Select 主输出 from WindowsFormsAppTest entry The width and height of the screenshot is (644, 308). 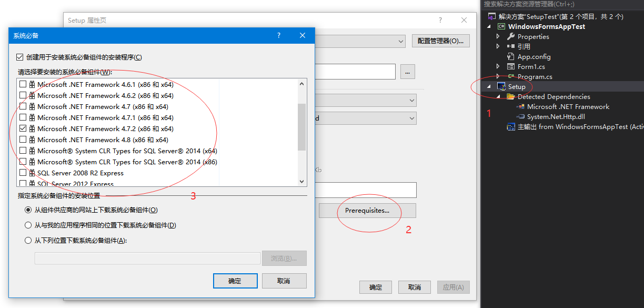pyautogui.click(x=581, y=126)
